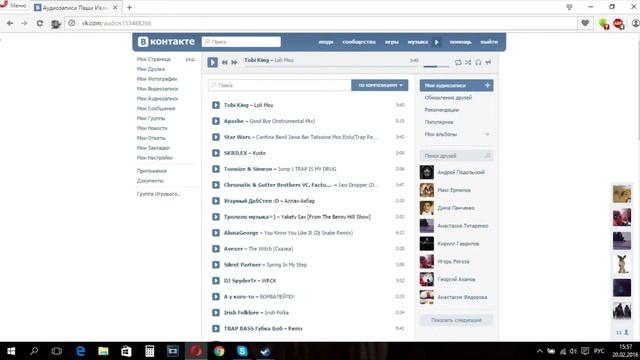Add audio with the plus icon
The height and width of the screenshot is (360, 640).
tap(487, 85)
